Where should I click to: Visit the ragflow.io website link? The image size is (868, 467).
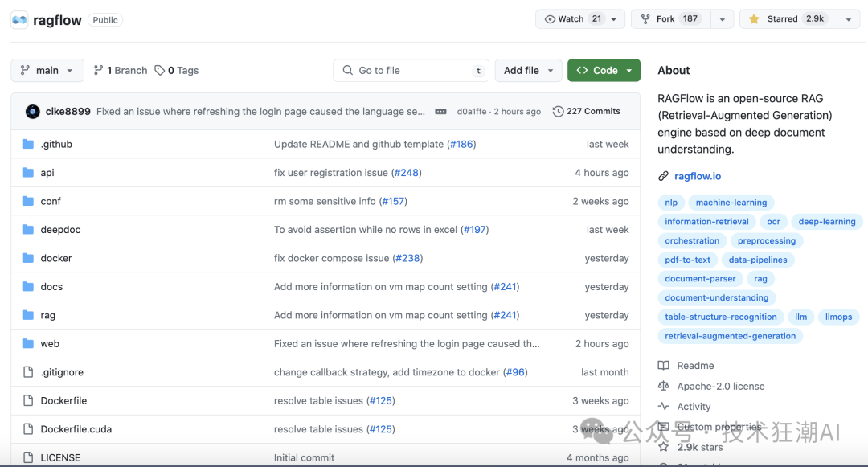coord(697,176)
